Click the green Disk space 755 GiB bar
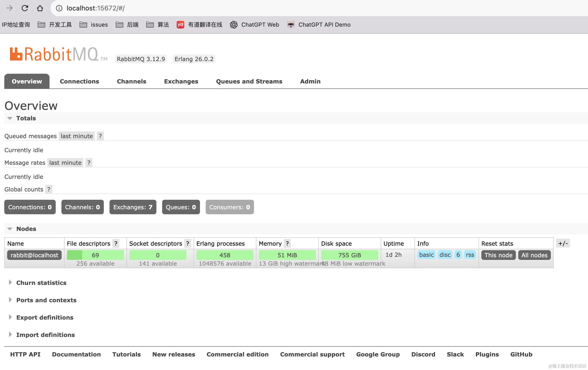 point(349,255)
